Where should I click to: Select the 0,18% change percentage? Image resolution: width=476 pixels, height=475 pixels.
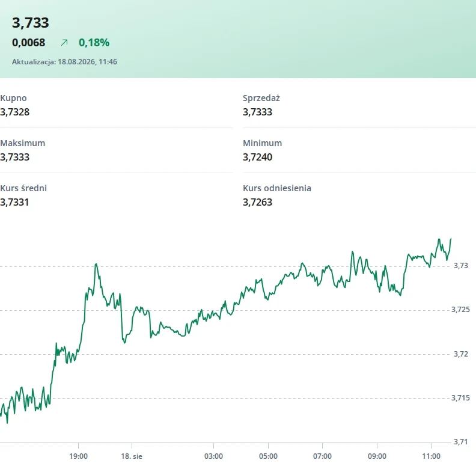[x=94, y=43]
